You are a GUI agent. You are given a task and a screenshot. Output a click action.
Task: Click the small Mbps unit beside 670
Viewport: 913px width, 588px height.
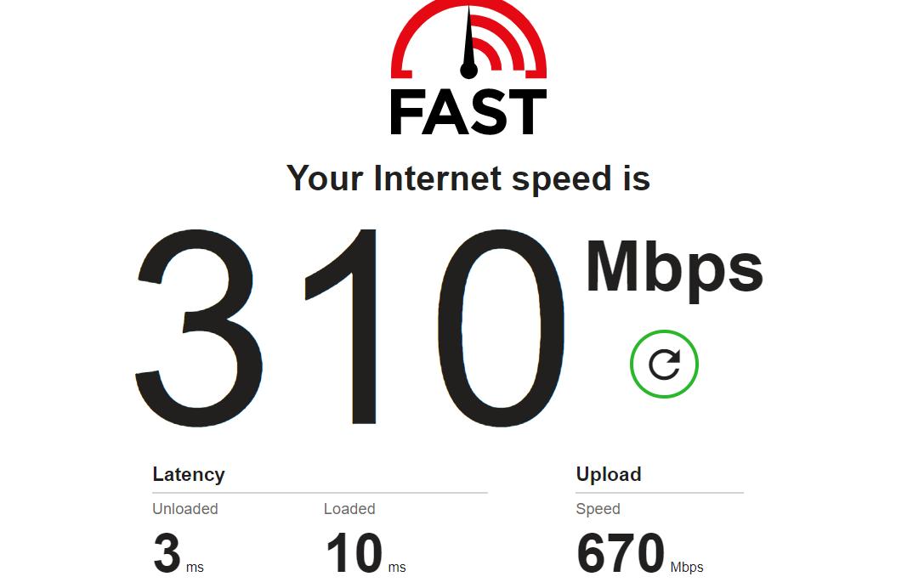(687, 567)
